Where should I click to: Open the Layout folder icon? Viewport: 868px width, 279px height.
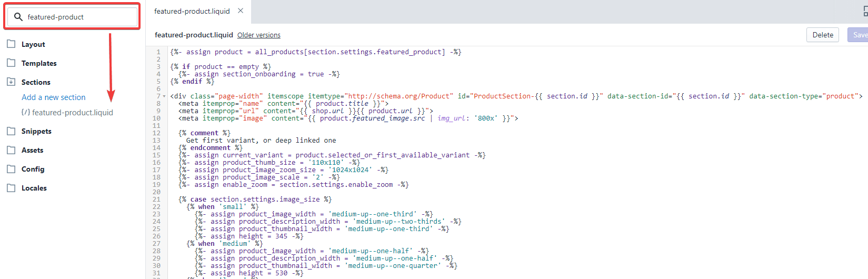[11, 44]
